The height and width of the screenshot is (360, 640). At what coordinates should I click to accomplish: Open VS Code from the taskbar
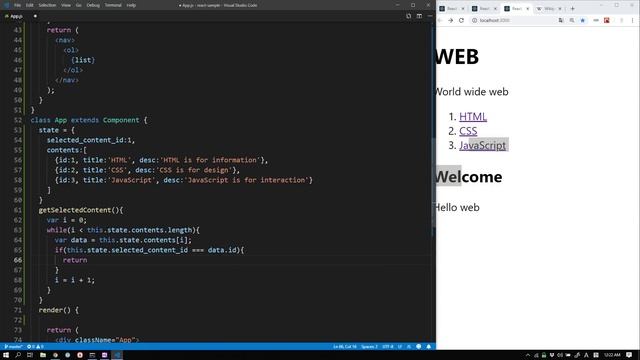[x=117, y=355]
